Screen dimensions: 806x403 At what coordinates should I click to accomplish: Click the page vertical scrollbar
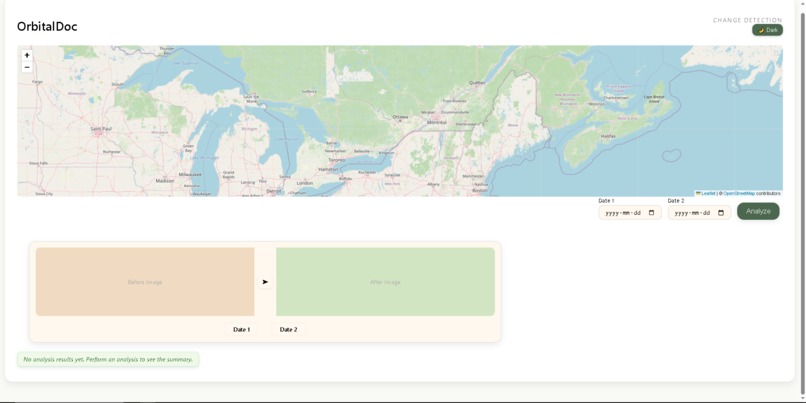[x=802, y=202]
